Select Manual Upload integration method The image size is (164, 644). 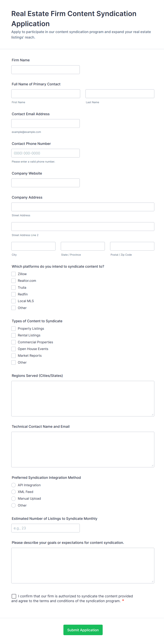pyautogui.click(x=13, y=498)
